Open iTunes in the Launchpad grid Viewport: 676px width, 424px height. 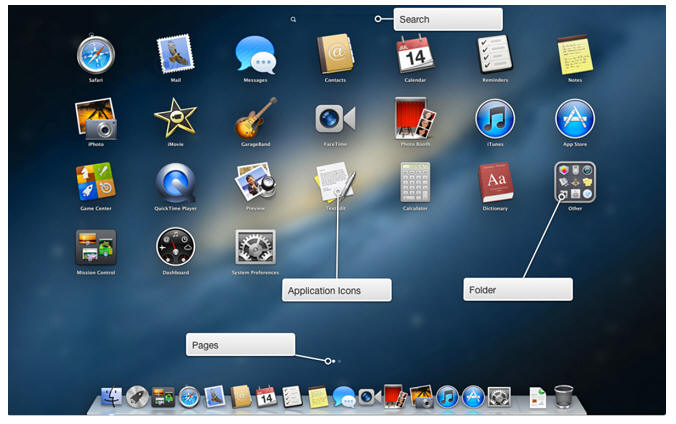[x=495, y=119]
